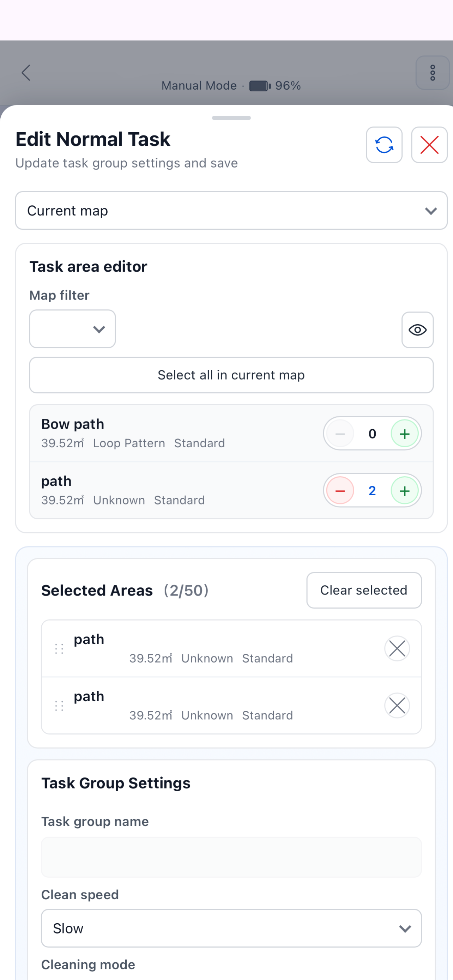Grab the first path's drag handle
Image resolution: width=453 pixels, height=980 pixels.
(x=59, y=649)
